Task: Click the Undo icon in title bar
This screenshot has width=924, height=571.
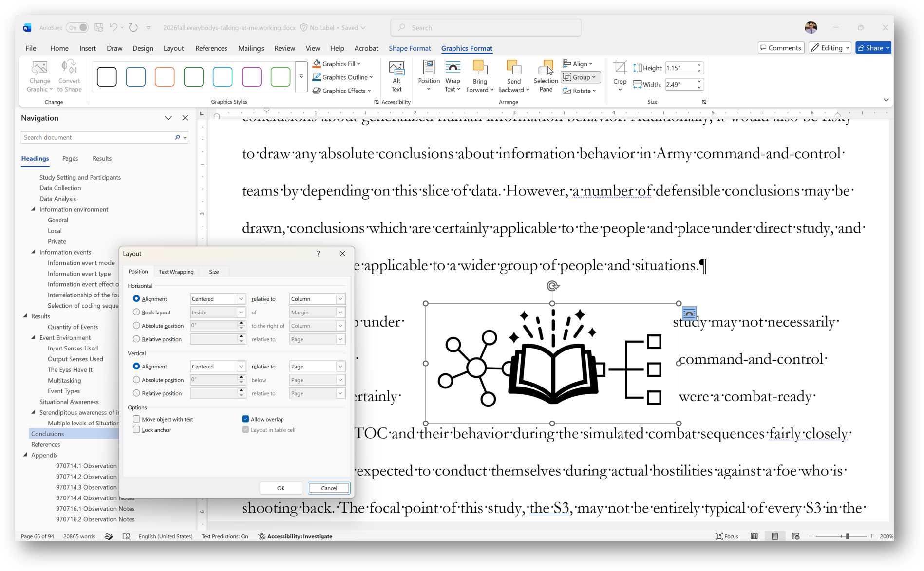Action: [x=113, y=28]
